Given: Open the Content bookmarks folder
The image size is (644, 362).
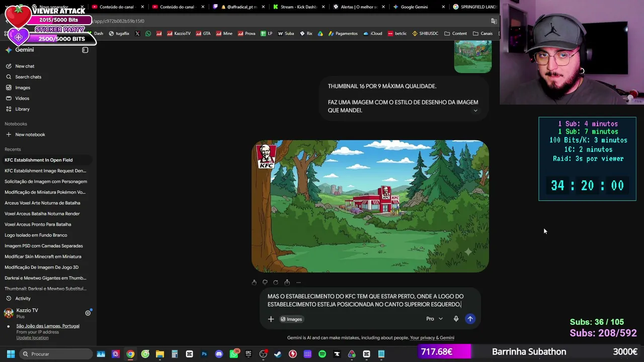Looking at the screenshot, I should point(456,34).
